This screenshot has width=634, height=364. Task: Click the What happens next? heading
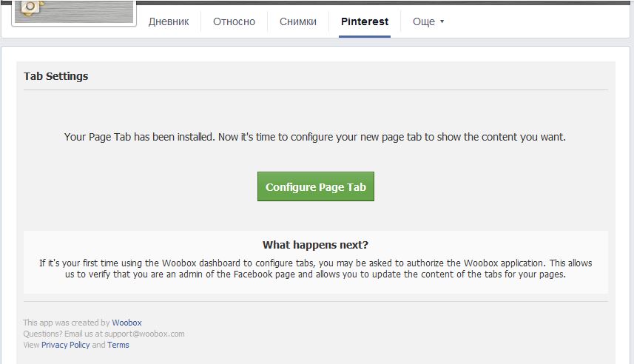[x=315, y=245]
